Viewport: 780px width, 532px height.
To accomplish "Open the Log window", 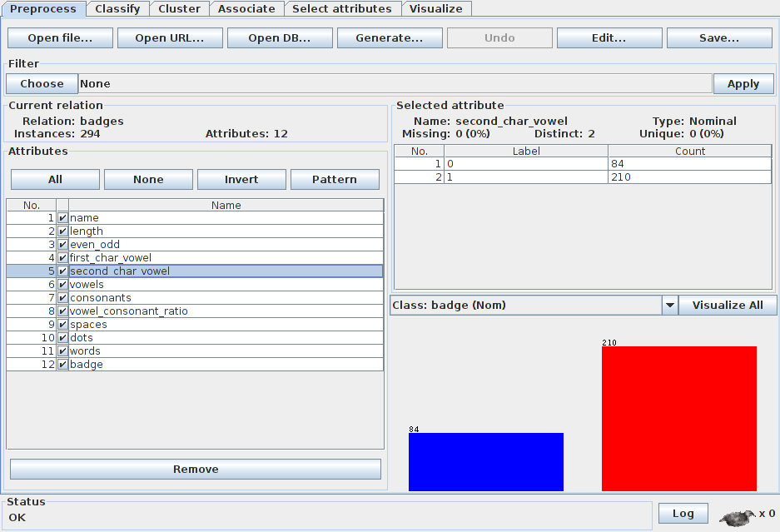I will [x=683, y=514].
